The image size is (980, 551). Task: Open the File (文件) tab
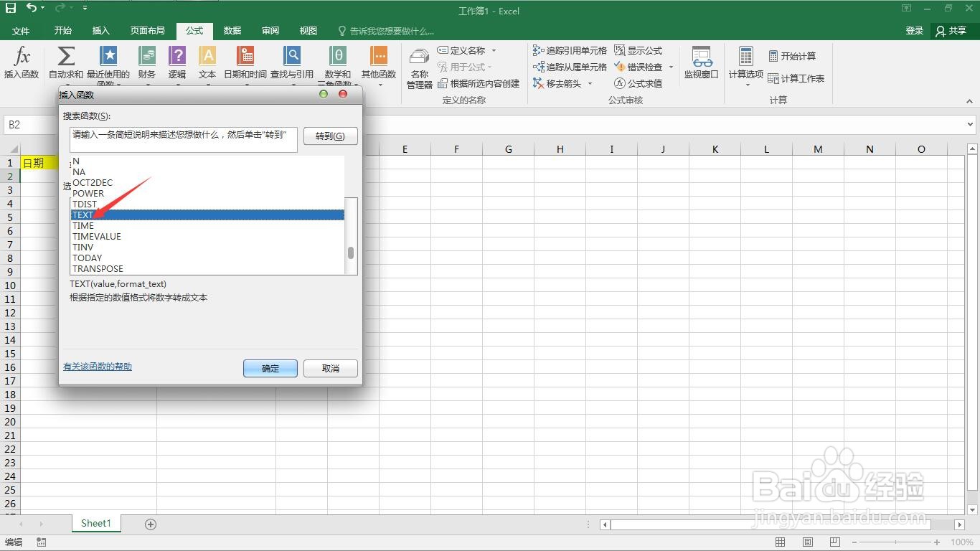click(21, 31)
